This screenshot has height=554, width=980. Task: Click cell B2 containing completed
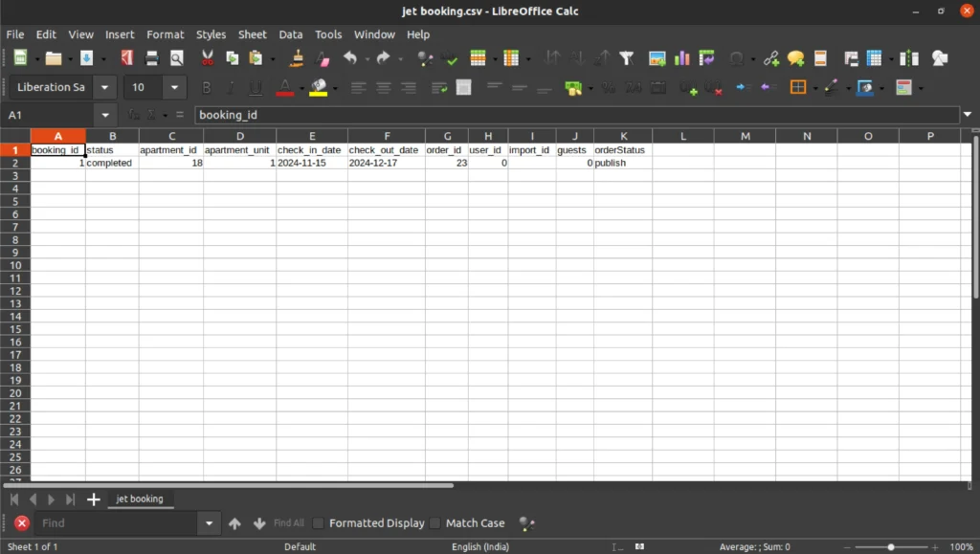(x=111, y=164)
